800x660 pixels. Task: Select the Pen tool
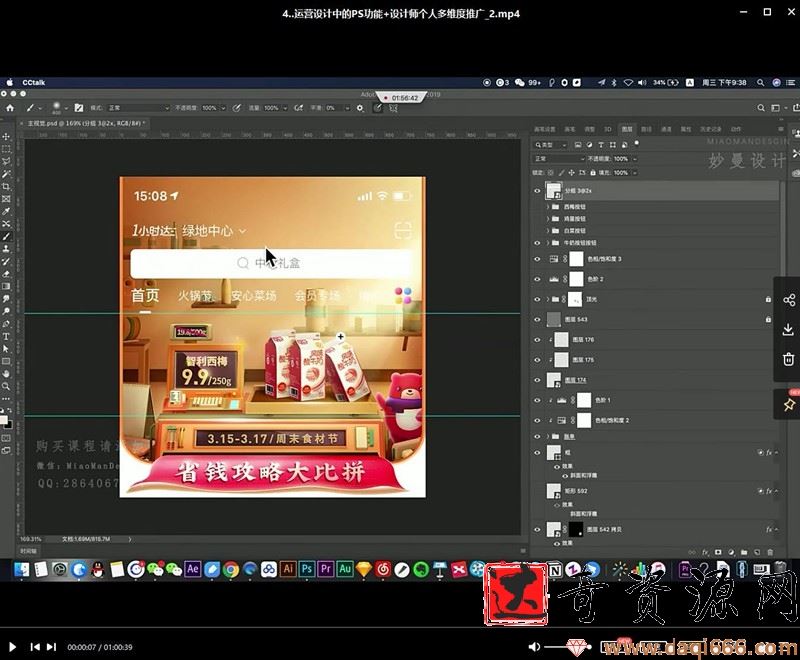6,324
